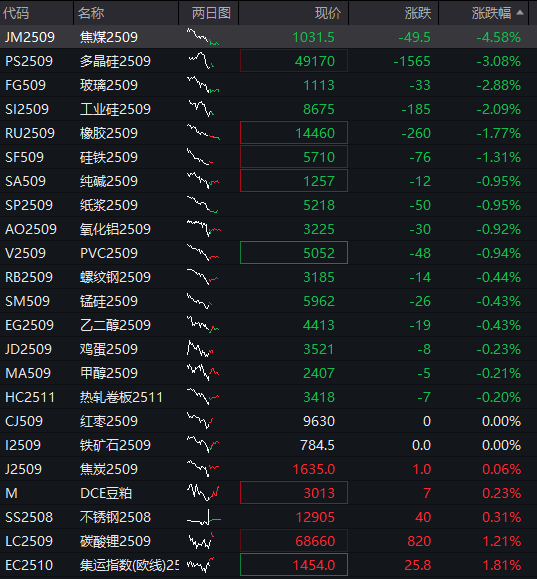Click the 1.81% change percentage
The width and height of the screenshot is (537, 579).
pyautogui.click(x=502, y=565)
